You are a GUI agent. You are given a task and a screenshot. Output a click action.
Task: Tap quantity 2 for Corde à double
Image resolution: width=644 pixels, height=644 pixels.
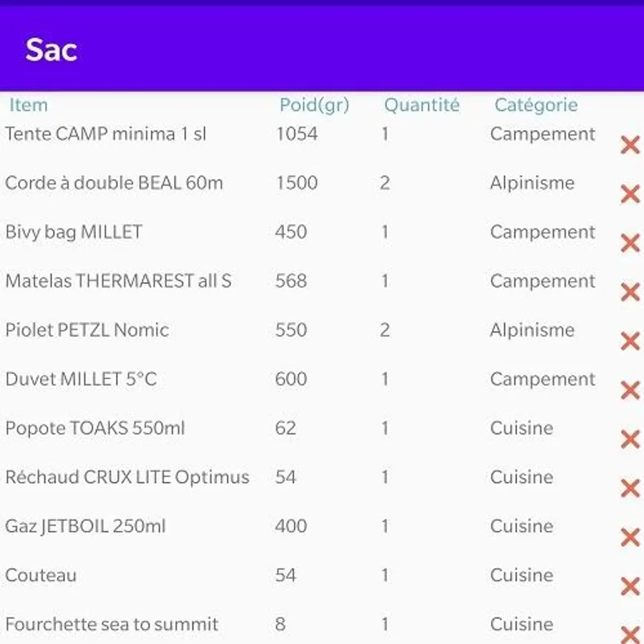(x=385, y=183)
